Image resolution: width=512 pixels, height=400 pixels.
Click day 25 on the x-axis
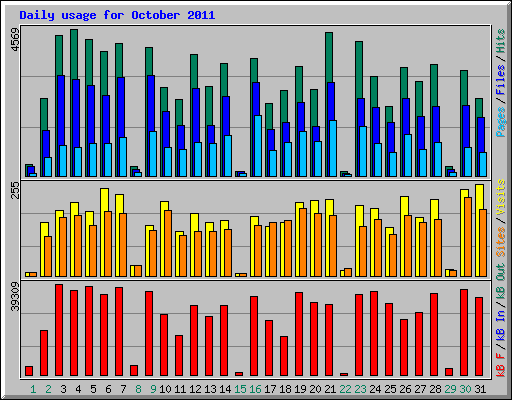point(390,389)
